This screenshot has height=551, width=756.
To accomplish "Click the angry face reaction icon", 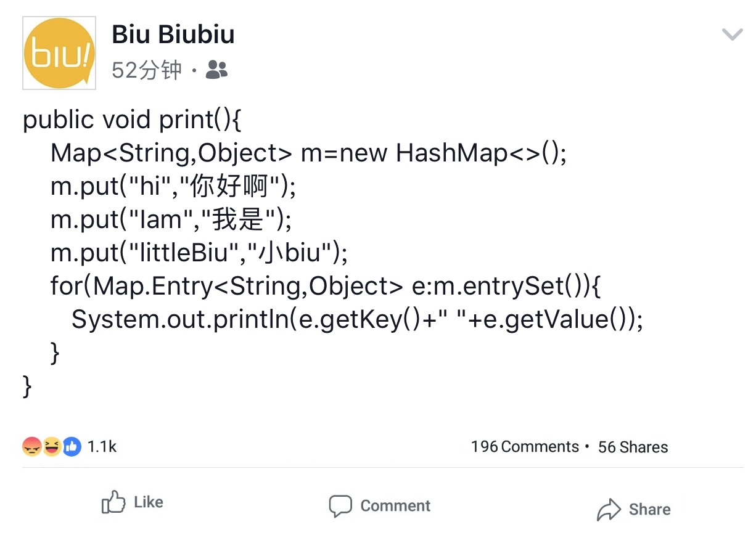I will [x=31, y=446].
